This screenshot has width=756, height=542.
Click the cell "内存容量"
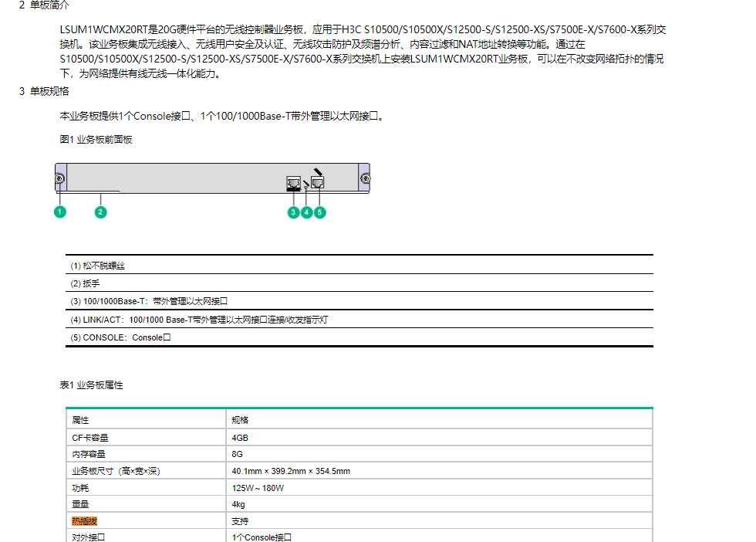click(x=146, y=454)
